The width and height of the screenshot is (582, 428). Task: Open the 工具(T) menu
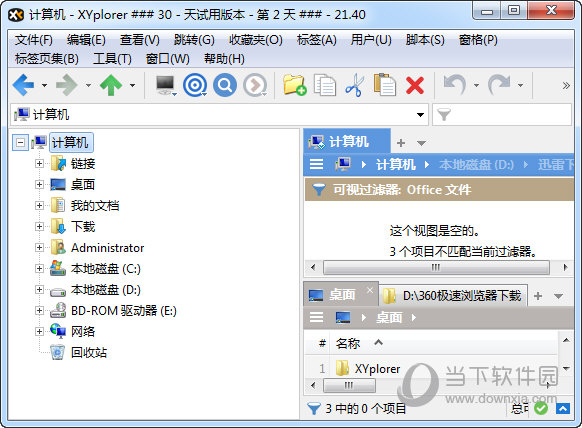(112, 59)
